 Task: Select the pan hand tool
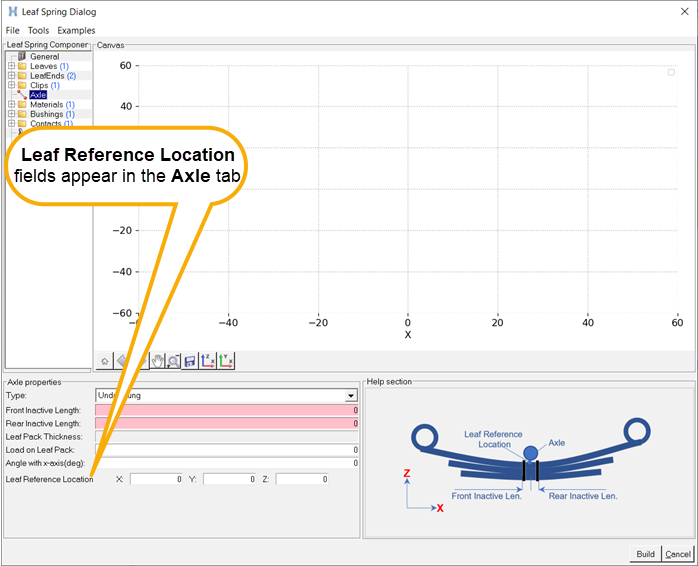click(156, 361)
